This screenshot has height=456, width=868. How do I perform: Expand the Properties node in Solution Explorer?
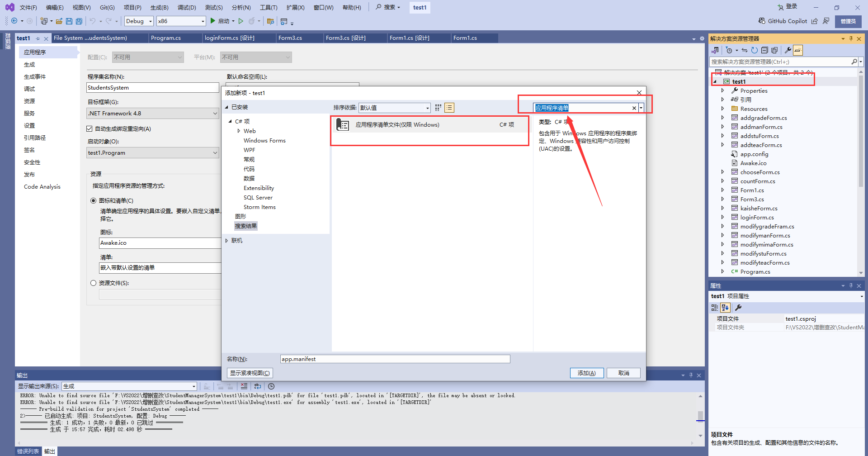[x=722, y=90]
